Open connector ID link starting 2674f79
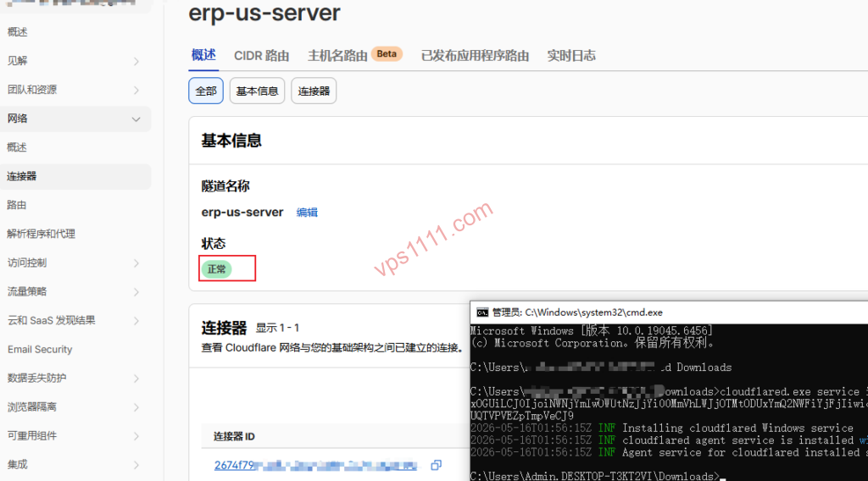This screenshot has height=481, width=868. pyautogui.click(x=315, y=466)
